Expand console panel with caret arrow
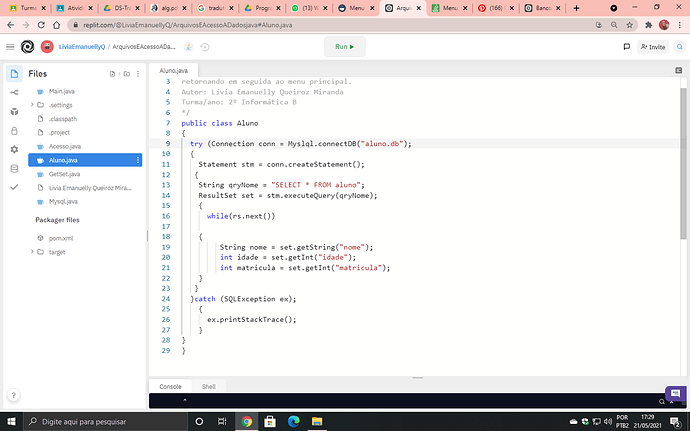Image resolution: width=690 pixels, height=431 pixels. coord(185,400)
